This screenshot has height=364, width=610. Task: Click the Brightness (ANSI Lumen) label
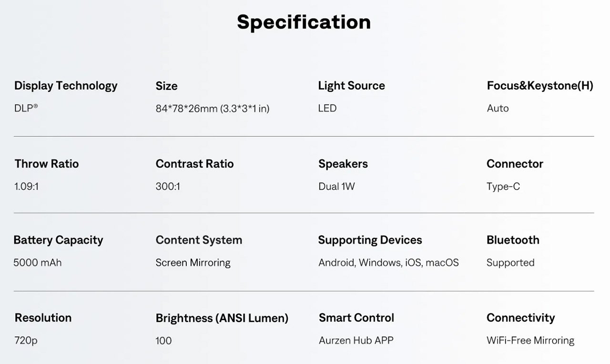[x=222, y=318]
